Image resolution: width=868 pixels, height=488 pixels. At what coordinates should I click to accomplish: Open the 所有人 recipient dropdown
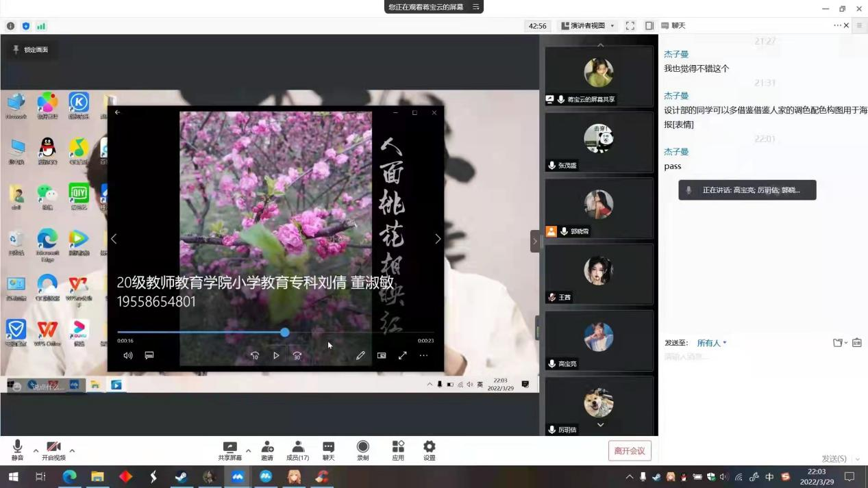(x=712, y=343)
